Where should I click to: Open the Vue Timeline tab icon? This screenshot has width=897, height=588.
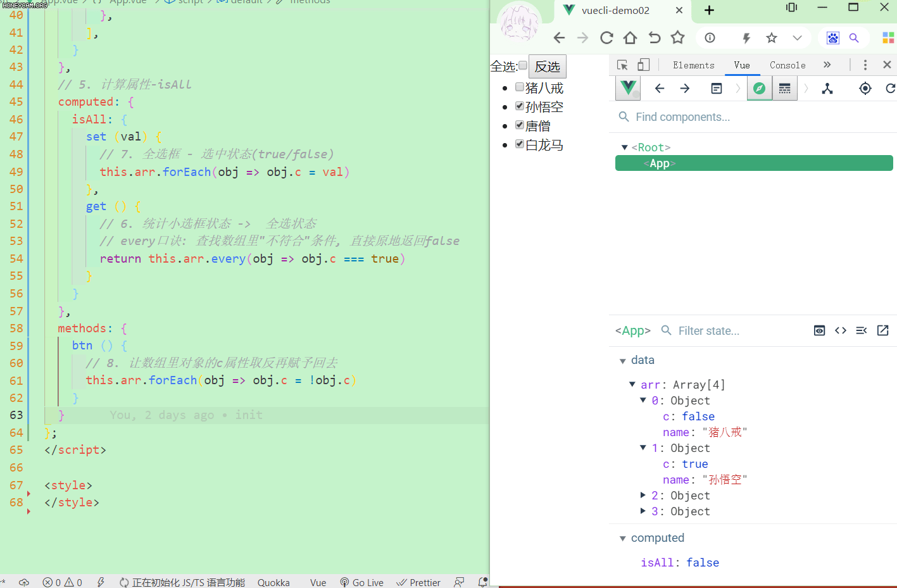tap(785, 89)
